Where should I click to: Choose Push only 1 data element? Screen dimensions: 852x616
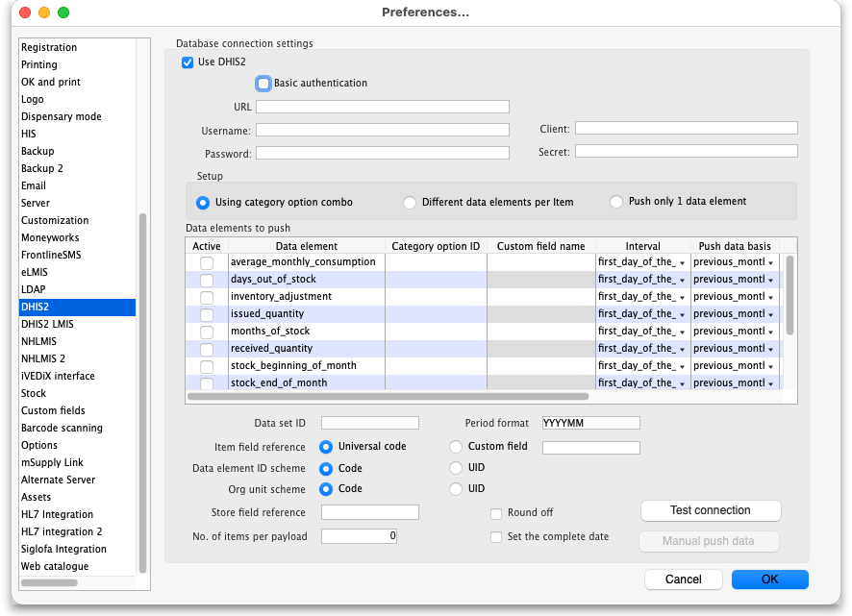pyautogui.click(x=616, y=202)
